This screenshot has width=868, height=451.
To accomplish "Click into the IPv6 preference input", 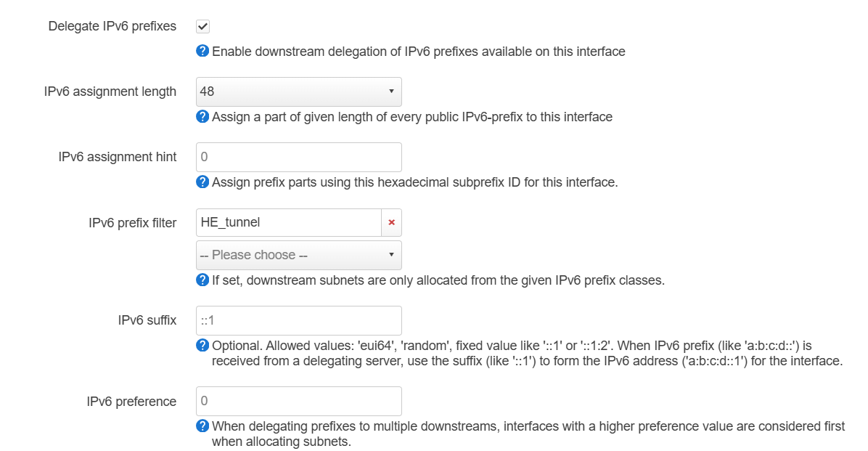I will coord(298,401).
